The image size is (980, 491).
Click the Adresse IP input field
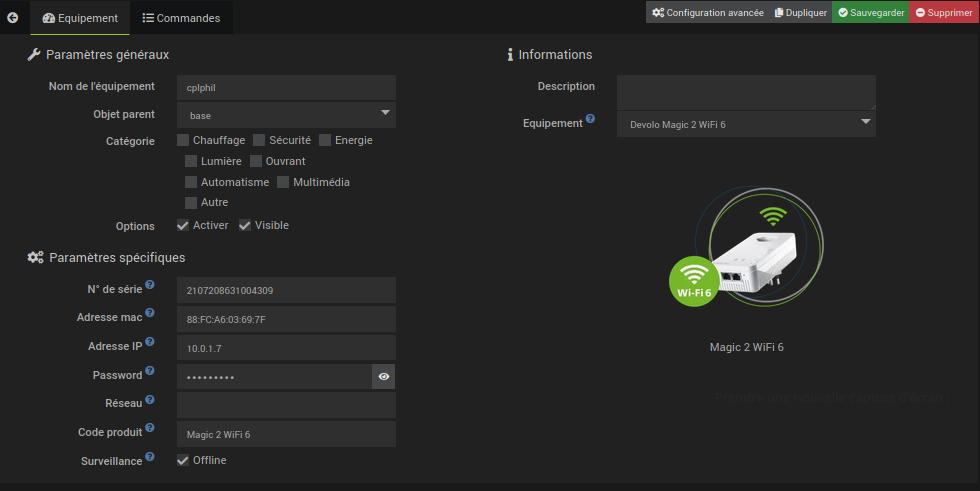click(286, 348)
